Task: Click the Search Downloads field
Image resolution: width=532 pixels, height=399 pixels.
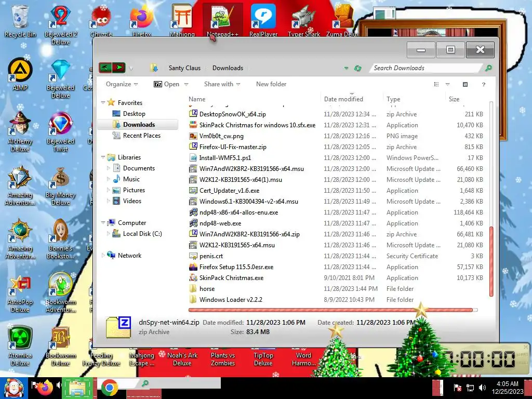Action: click(x=426, y=68)
